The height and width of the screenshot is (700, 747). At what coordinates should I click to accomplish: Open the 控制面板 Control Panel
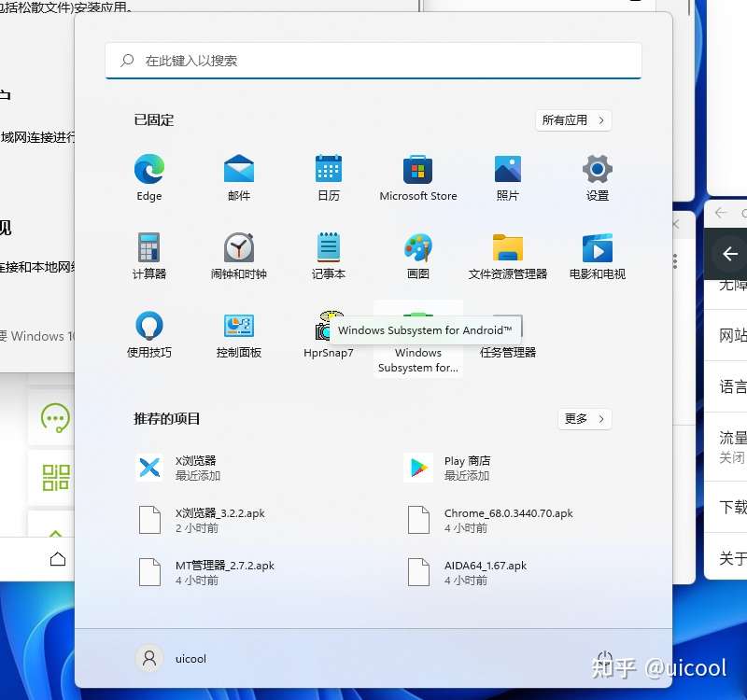239,334
